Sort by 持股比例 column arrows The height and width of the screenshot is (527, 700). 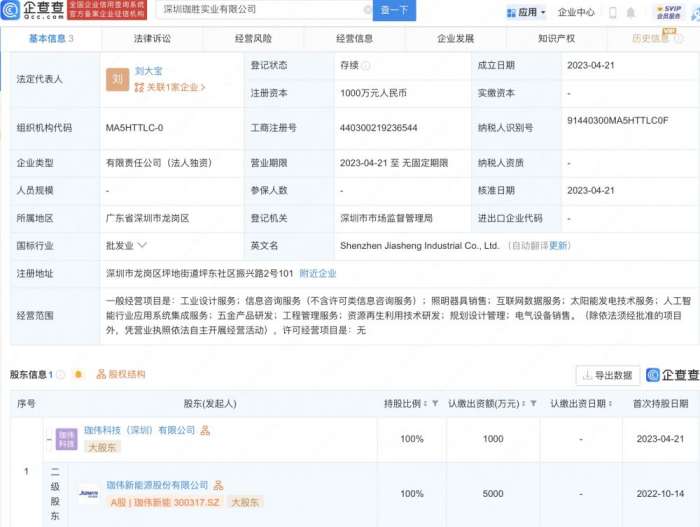(425, 404)
